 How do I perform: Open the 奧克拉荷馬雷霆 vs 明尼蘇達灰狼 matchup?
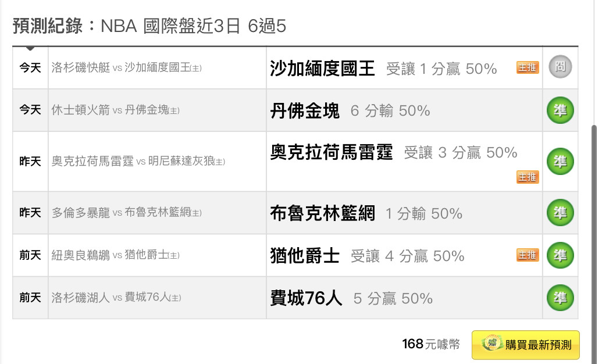click(x=138, y=161)
